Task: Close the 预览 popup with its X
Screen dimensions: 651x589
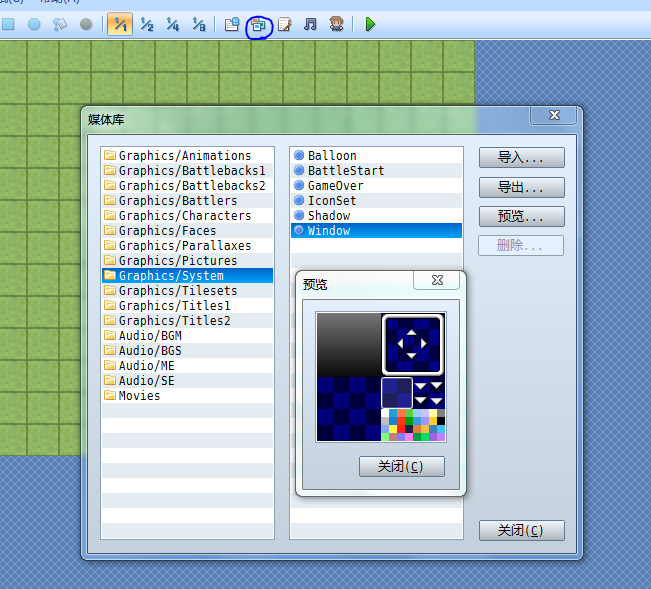Action: click(437, 280)
